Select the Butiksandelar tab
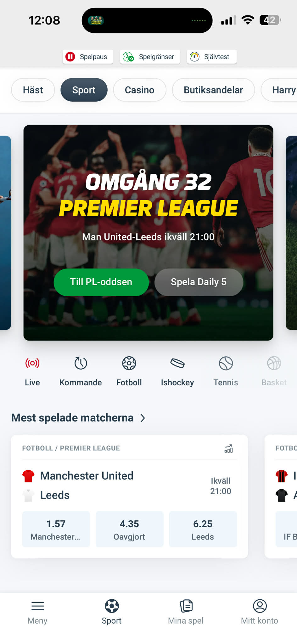Image resolution: width=297 pixels, height=644 pixels. click(213, 90)
